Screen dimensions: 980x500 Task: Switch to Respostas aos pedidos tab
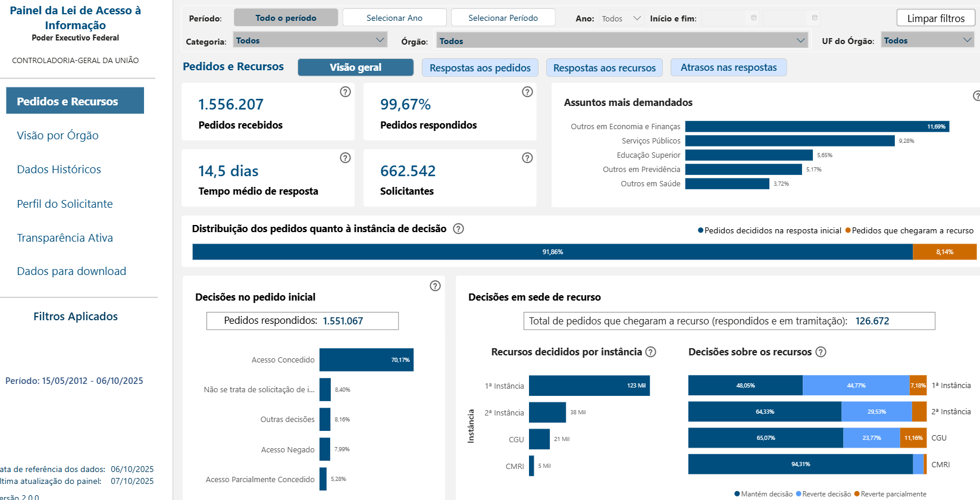click(x=480, y=68)
